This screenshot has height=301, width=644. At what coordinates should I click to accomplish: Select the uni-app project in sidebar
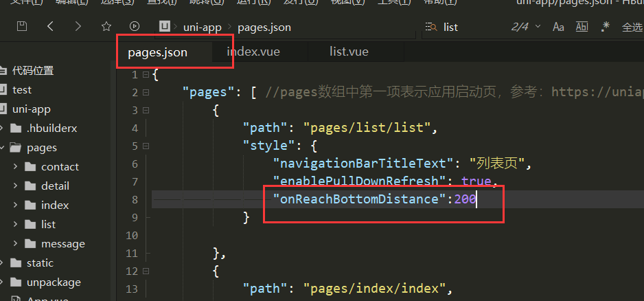[x=31, y=109]
